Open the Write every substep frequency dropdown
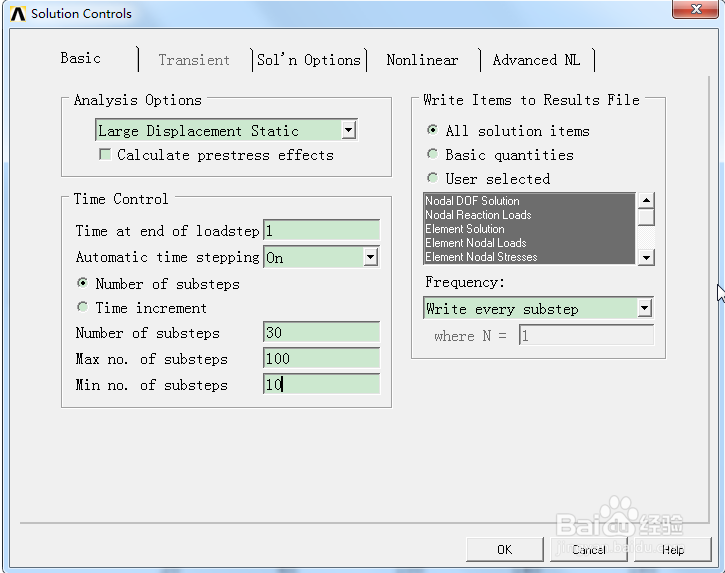Image resolution: width=725 pixels, height=573 pixels. click(x=645, y=308)
